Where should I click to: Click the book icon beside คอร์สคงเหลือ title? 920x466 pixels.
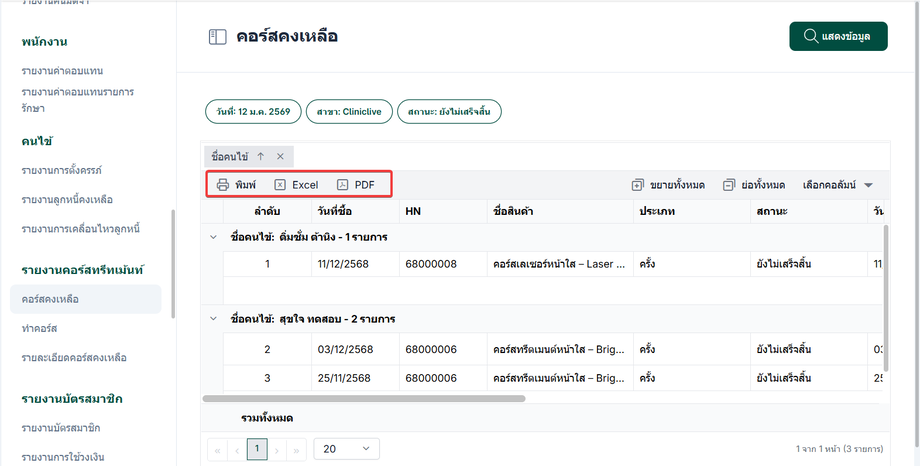pyautogui.click(x=217, y=37)
